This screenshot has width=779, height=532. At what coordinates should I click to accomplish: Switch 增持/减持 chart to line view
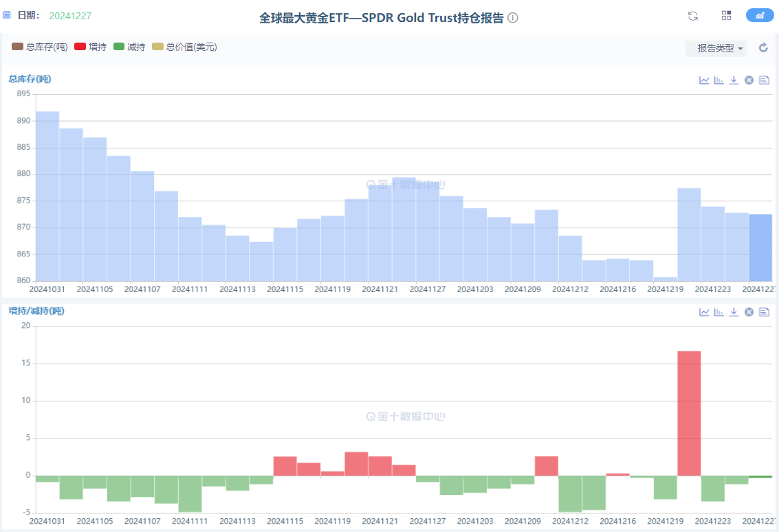click(704, 311)
